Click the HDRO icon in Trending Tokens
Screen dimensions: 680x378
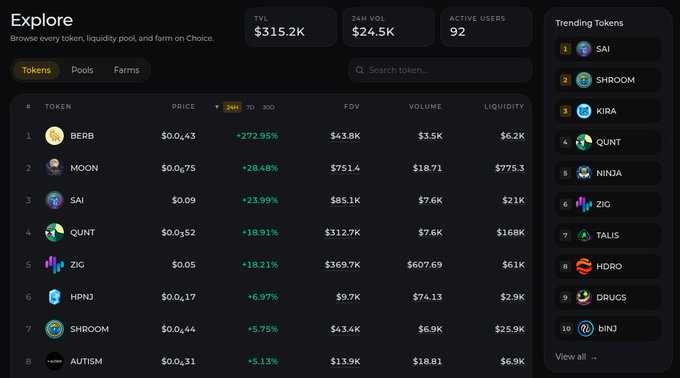click(x=584, y=267)
